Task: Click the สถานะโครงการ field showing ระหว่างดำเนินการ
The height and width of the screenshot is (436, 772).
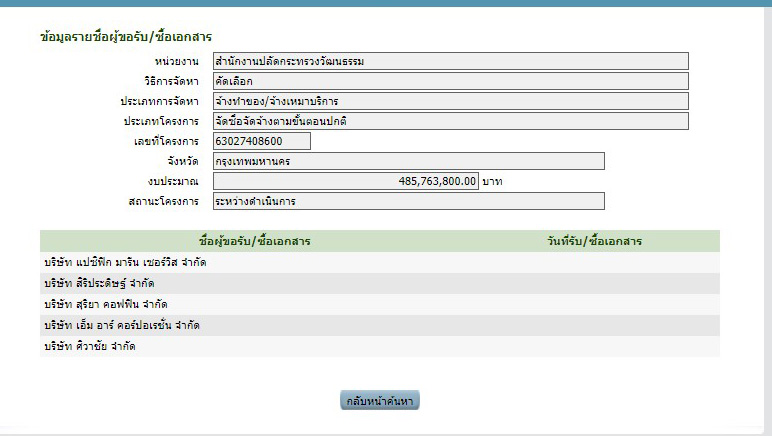Action: pos(409,201)
